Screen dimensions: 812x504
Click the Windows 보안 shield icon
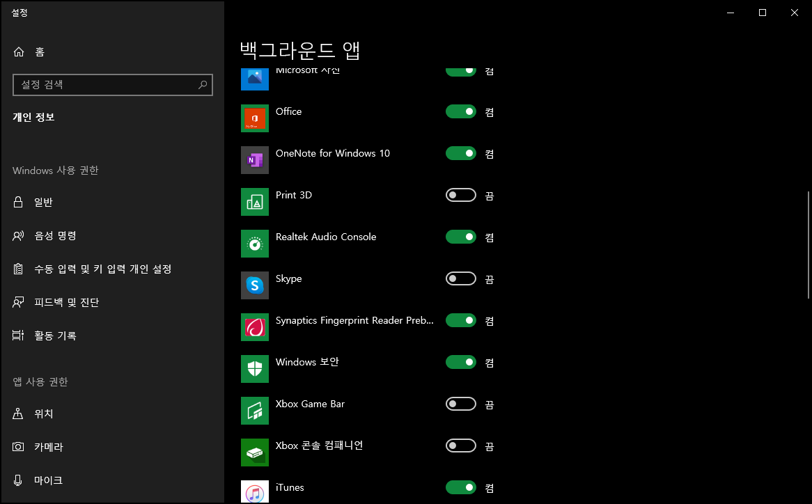pos(255,369)
